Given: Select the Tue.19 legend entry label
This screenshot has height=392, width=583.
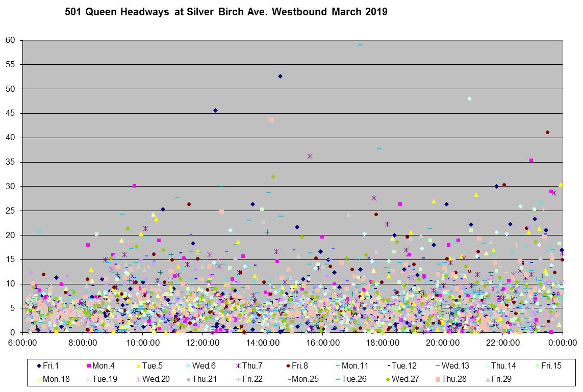Looking at the screenshot, I should pyautogui.click(x=106, y=379).
